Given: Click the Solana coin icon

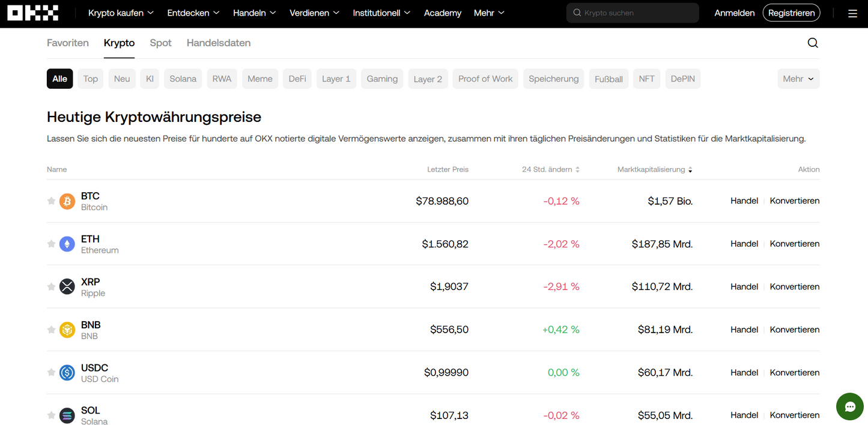Looking at the screenshot, I should click(x=67, y=415).
